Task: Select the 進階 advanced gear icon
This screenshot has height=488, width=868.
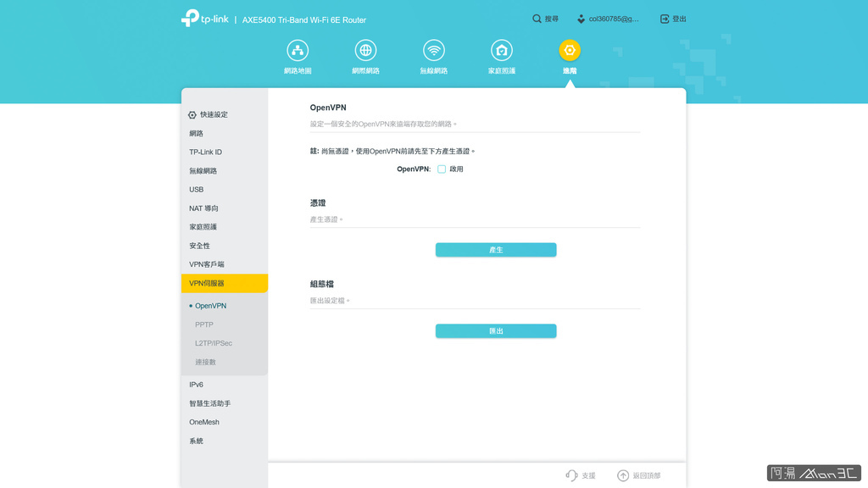Action: coord(570,50)
